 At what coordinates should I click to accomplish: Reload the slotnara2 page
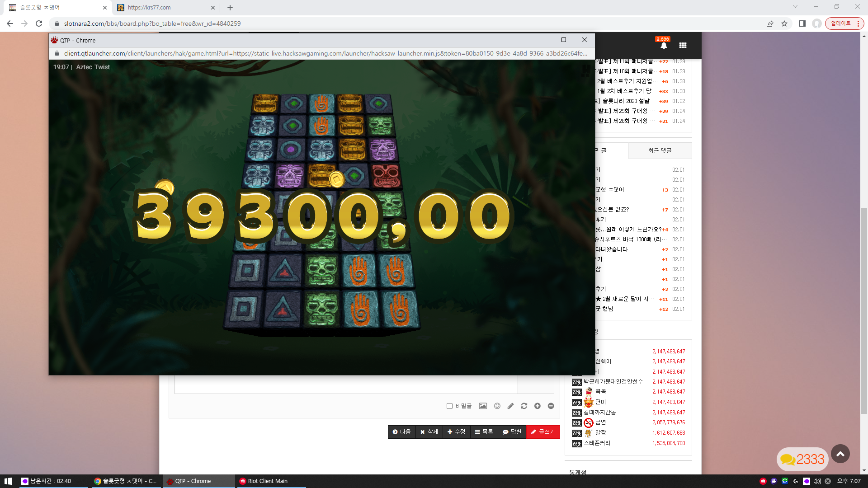click(x=39, y=23)
